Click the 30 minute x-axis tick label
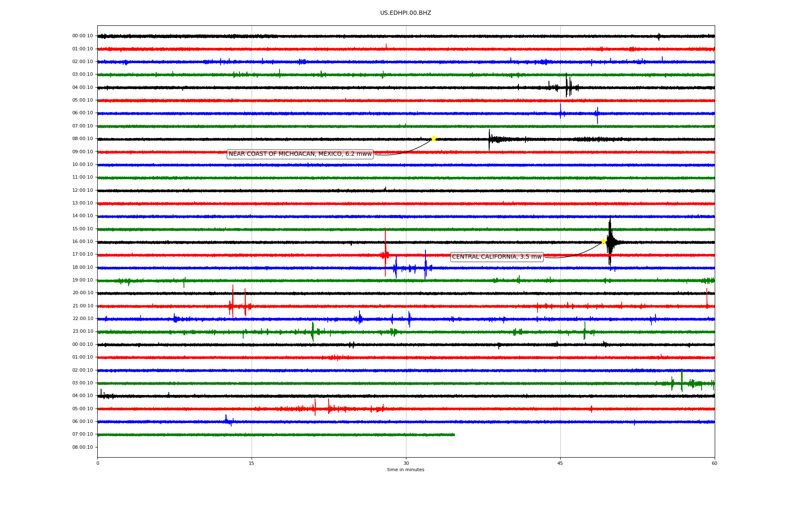This screenshot has width=812, height=508. point(406,463)
